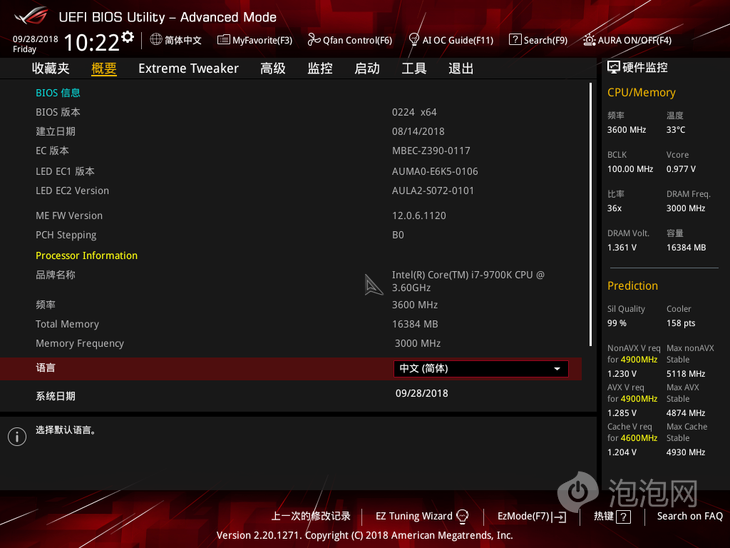The width and height of the screenshot is (730, 548).
Task: Open the 中文 (简体) language dropdown
Action: coord(480,369)
